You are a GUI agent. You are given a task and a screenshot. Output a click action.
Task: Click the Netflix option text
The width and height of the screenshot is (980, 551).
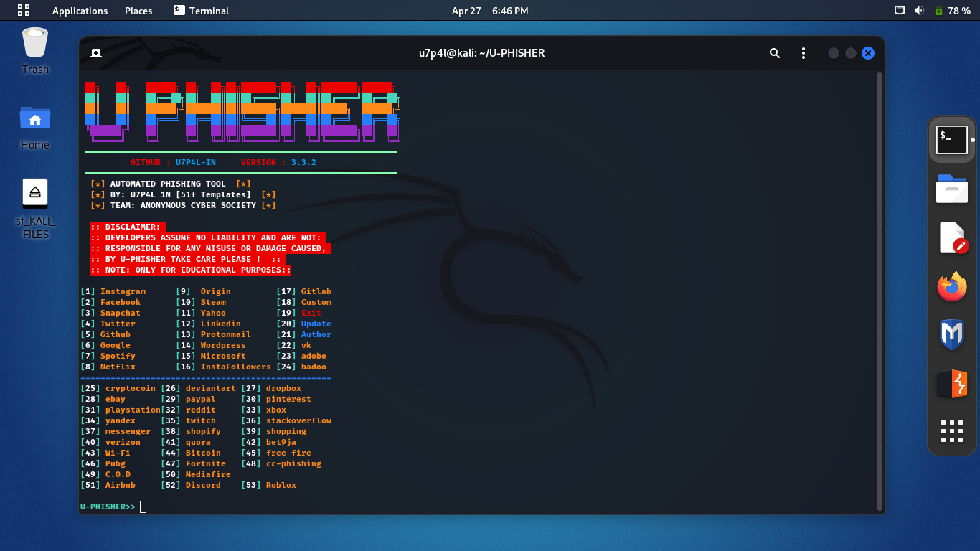click(118, 367)
